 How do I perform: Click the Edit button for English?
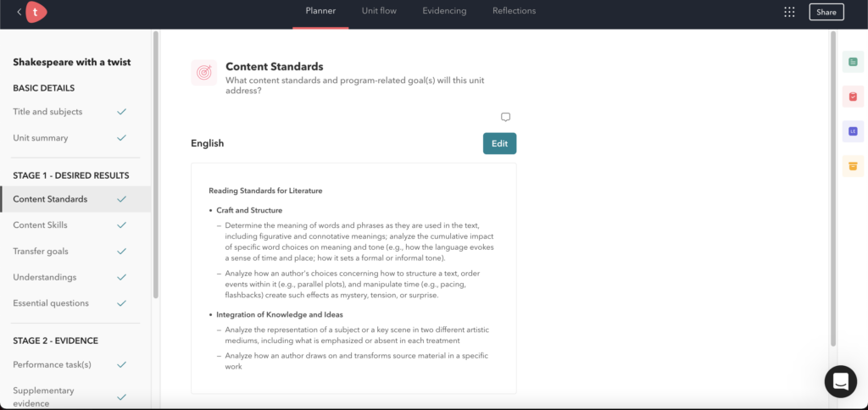click(499, 144)
